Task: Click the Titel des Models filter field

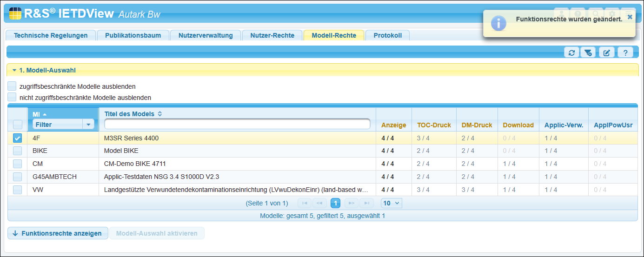Action: pyautogui.click(x=237, y=124)
